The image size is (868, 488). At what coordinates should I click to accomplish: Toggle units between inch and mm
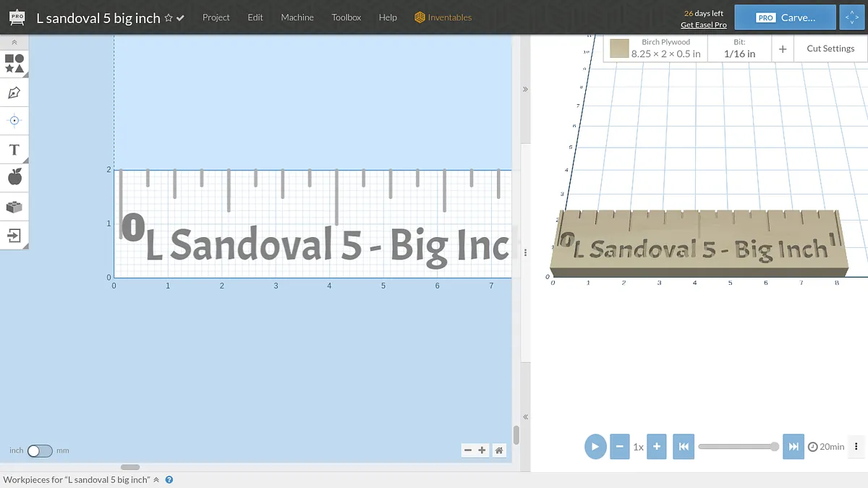point(40,450)
